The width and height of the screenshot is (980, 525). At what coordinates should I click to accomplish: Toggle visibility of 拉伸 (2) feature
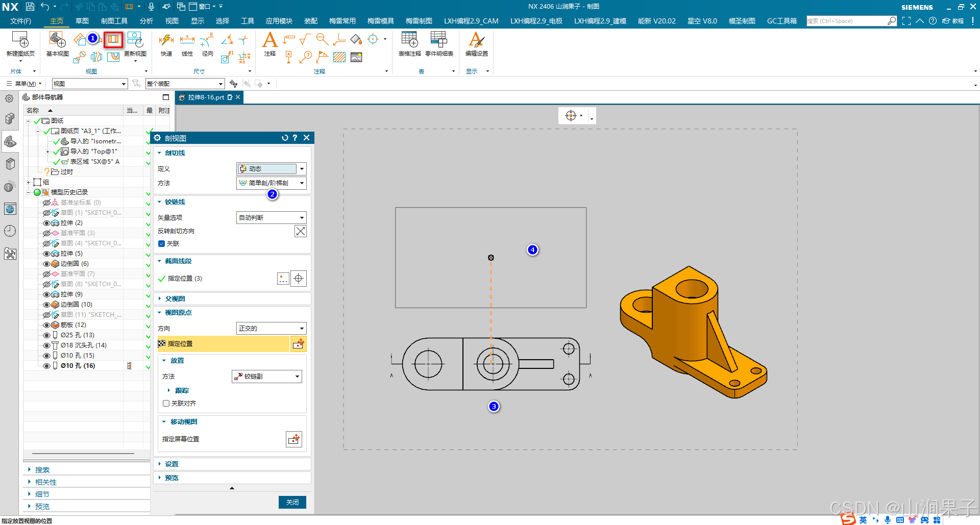click(47, 223)
